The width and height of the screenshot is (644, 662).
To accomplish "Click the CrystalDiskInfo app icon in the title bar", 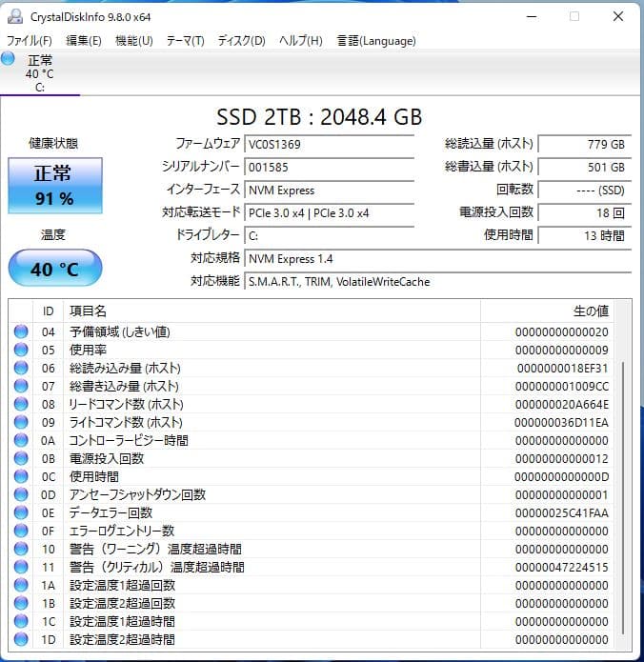I will (x=15, y=16).
